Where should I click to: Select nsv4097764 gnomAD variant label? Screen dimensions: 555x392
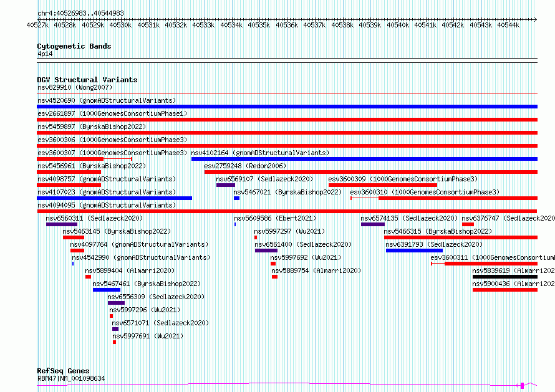coord(139,244)
